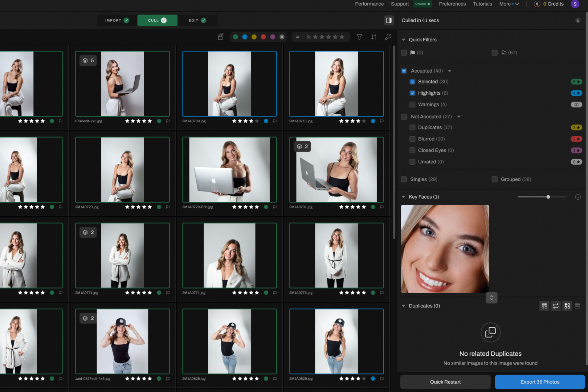Toggle the side panel layout icon
Image resolution: width=588 pixels, height=392 pixels.
point(388,20)
